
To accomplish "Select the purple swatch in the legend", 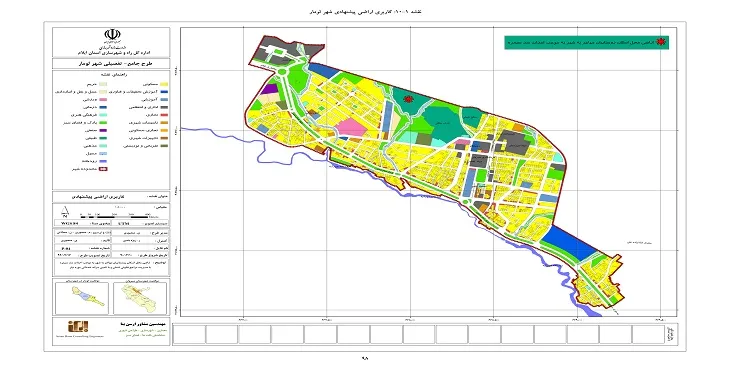I will (103, 130).
